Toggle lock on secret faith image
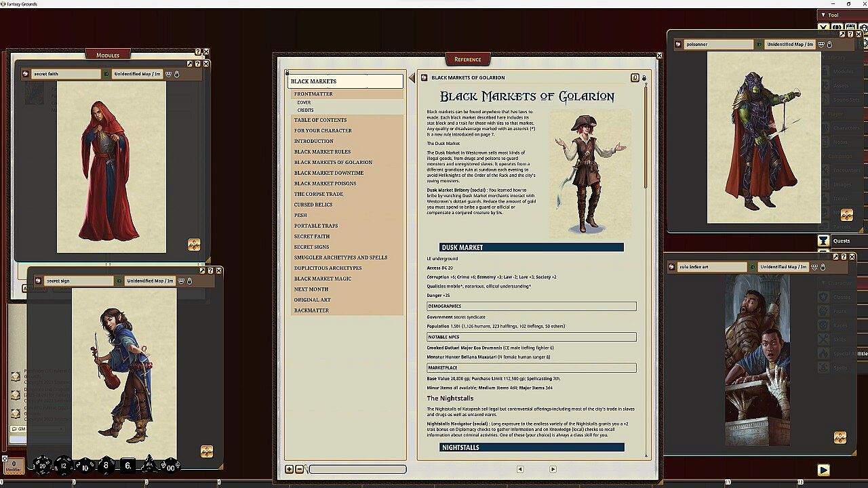868x488 pixels. click(x=176, y=74)
